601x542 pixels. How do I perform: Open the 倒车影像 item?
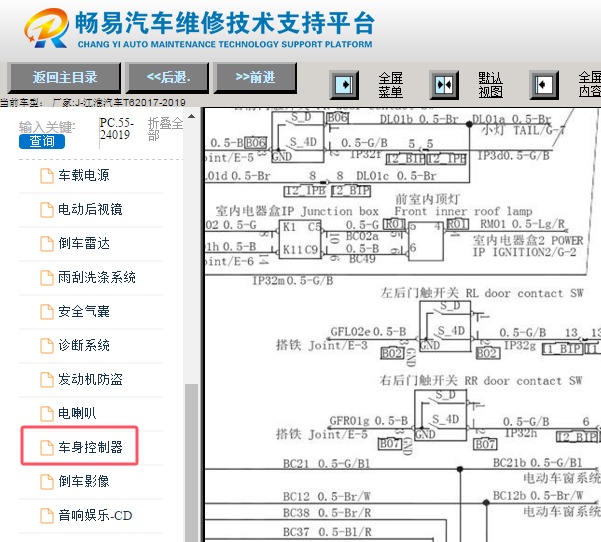[84, 481]
